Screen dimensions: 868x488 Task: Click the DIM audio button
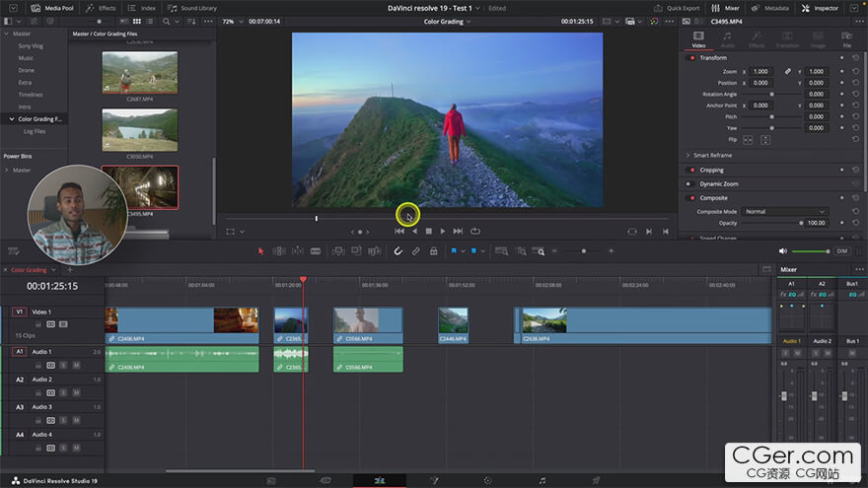click(x=842, y=251)
